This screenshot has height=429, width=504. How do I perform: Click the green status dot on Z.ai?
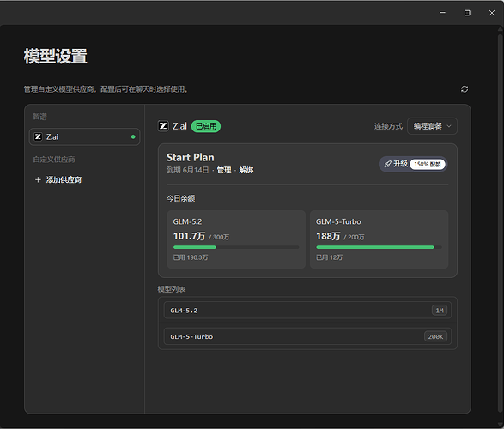(x=133, y=136)
